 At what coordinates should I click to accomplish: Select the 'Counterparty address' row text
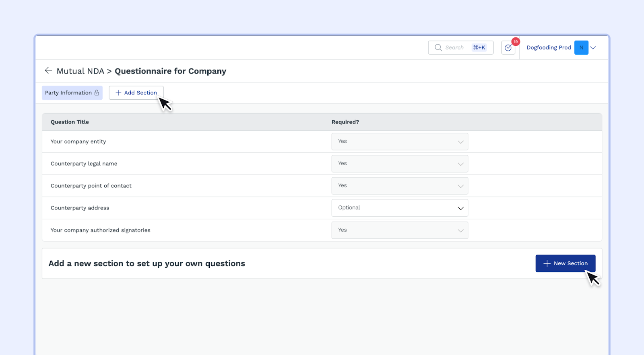80,208
